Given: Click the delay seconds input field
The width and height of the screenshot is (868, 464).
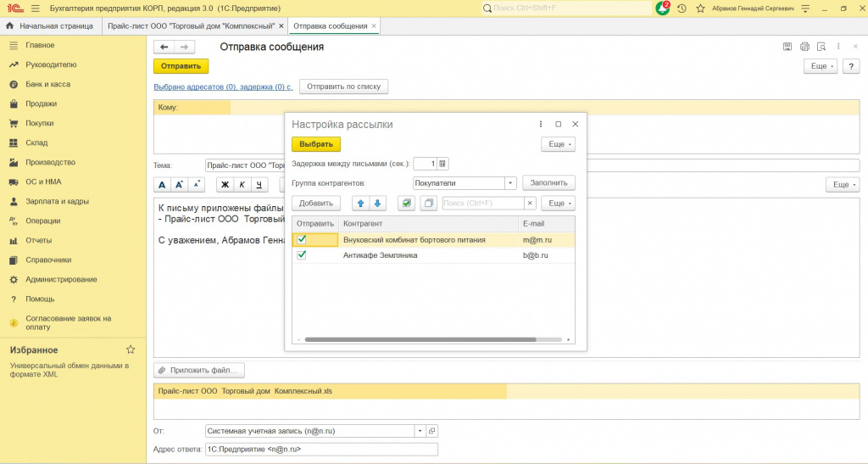Looking at the screenshot, I should (x=426, y=164).
